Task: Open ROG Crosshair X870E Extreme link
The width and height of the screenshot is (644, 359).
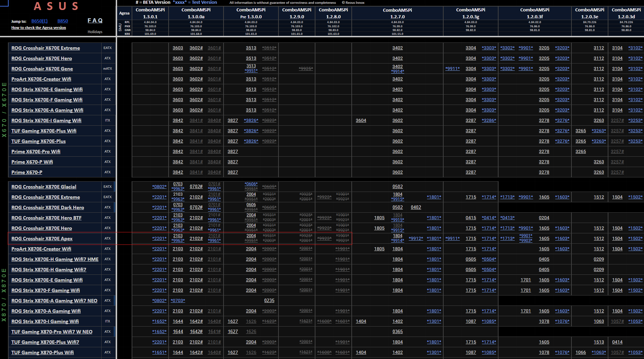Action: click(x=46, y=197)
